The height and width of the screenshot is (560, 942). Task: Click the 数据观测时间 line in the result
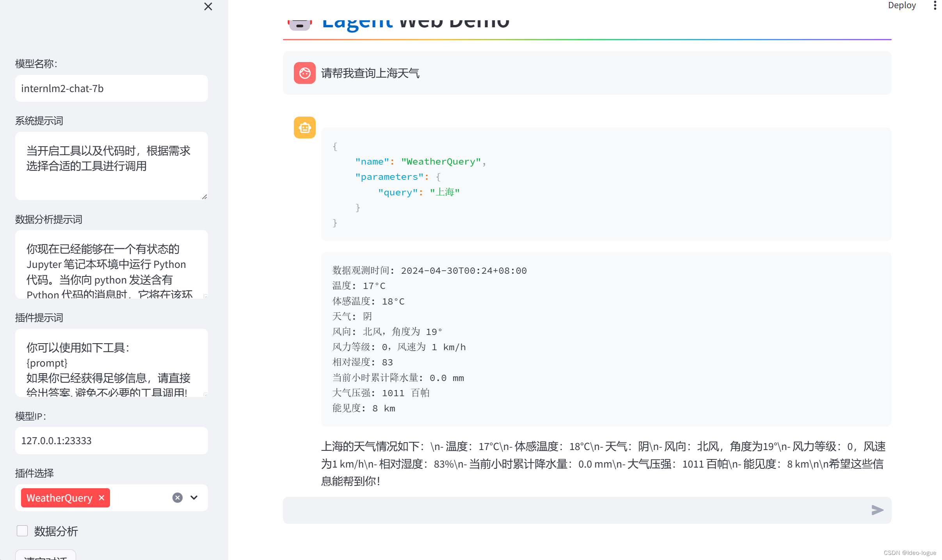(429, 271)
